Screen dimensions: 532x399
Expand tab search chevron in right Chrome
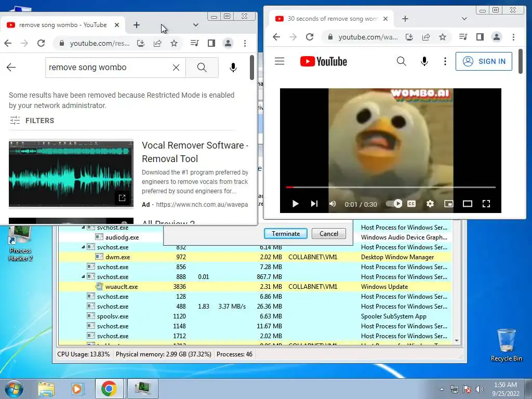464,19
